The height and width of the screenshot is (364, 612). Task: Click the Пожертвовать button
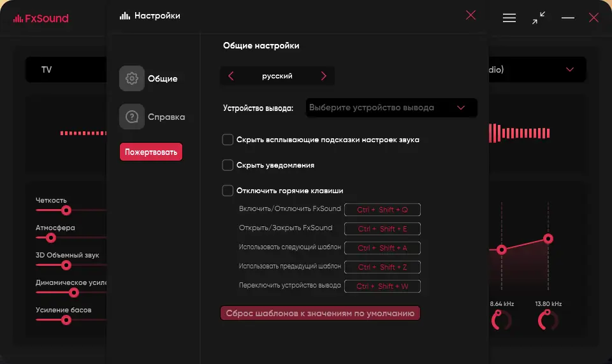[151, 152]
